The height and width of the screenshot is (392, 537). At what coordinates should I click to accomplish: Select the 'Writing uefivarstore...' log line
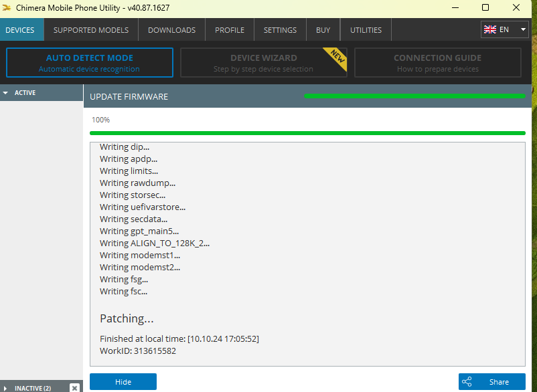pos(143,207)
